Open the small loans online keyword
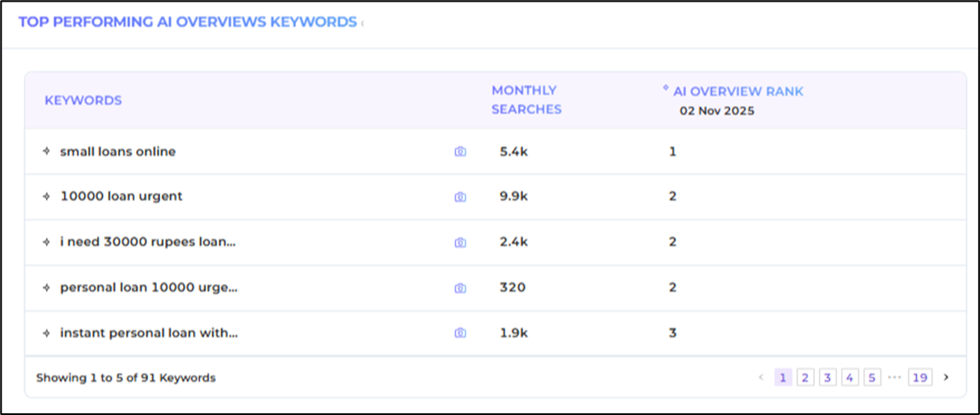Image resolution: width=980 pixels, height=415 pixels. tap(117, 151)
